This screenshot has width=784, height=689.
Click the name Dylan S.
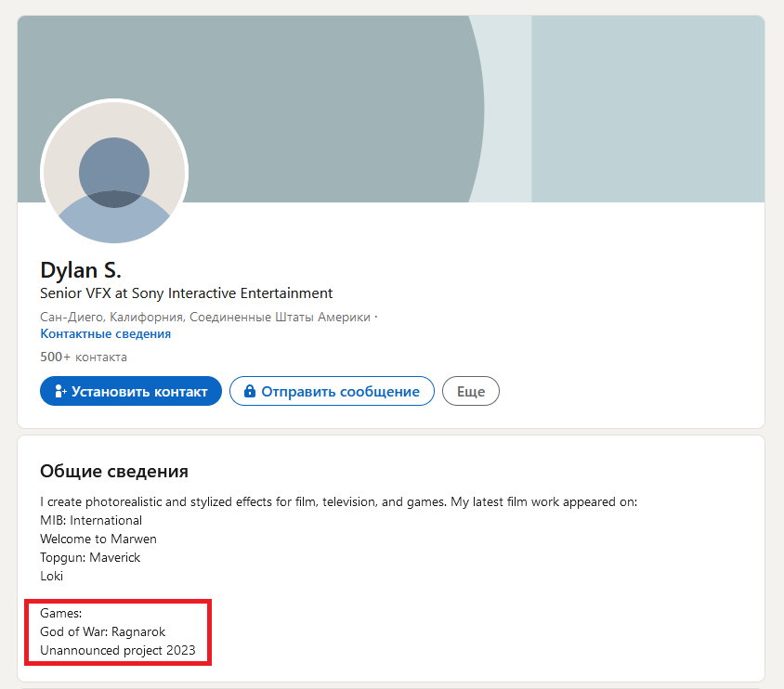(x=81, y=270)
